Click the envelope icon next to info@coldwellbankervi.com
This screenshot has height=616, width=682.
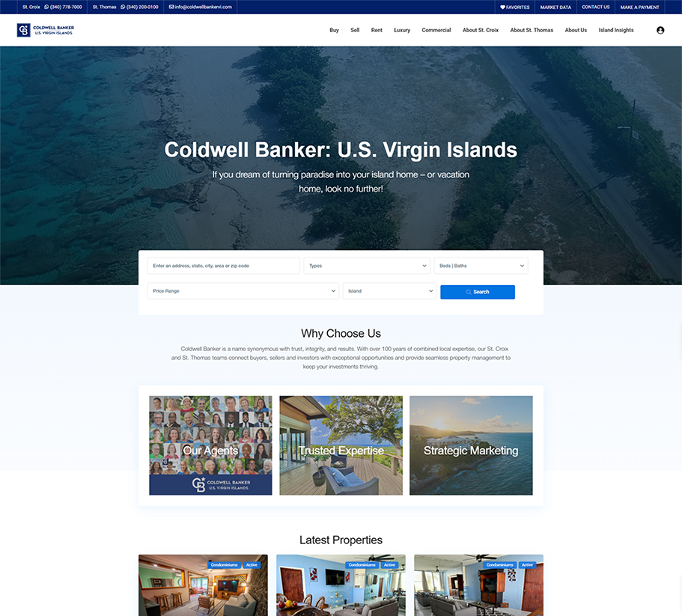171,7
